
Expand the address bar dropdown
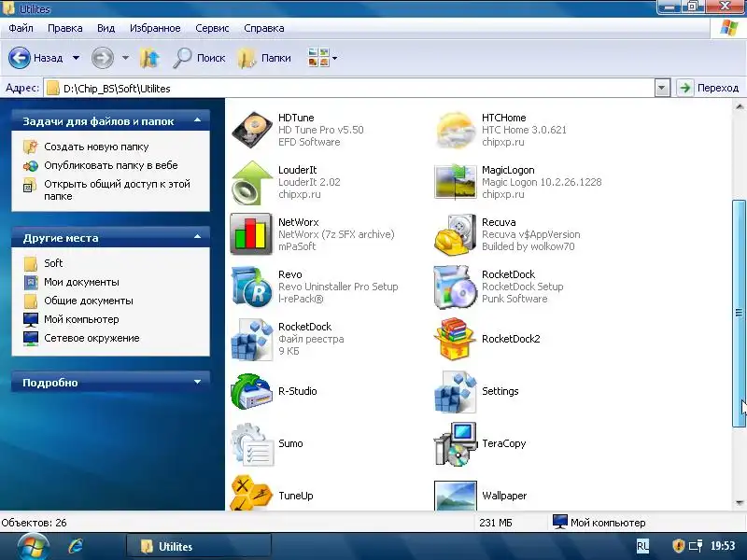click(x=662, y=88)
